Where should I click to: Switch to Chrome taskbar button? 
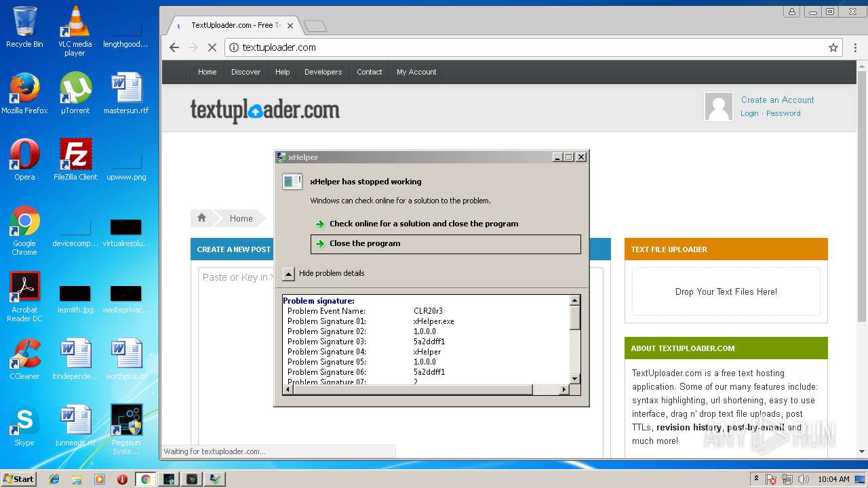145,479
